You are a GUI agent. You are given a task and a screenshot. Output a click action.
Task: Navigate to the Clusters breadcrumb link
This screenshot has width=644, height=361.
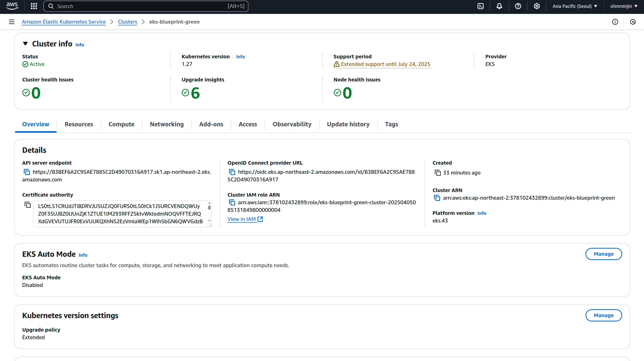point(127,22)
